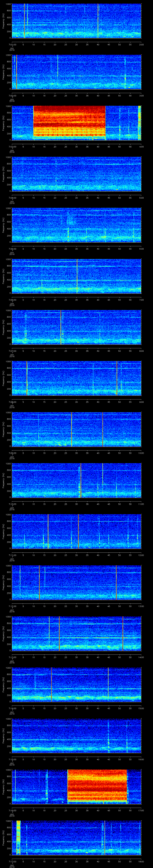Click the '7:08:00' start time label
The image size is (153, 868).
[12, 402]
